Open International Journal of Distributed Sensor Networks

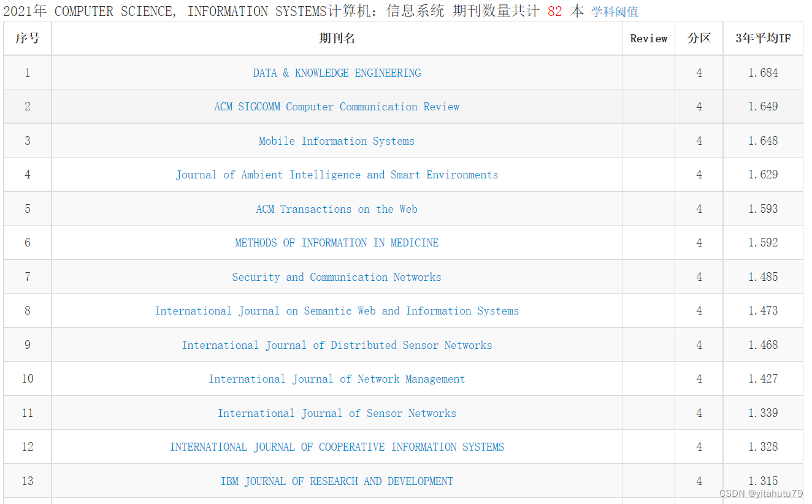pyautogui.click(x=337, y=345)
